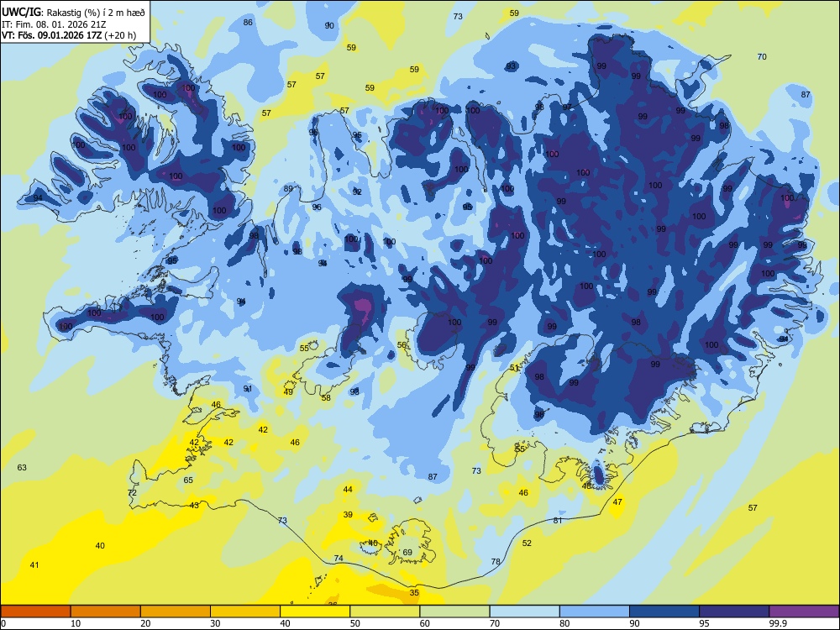Click the humidity value '35' on the map
Viewport: 840px width, 630px height.
pos(414,592)
